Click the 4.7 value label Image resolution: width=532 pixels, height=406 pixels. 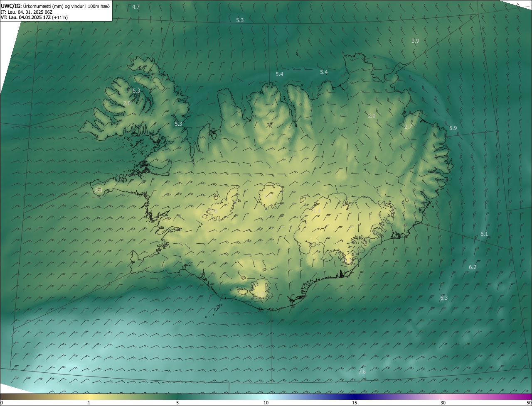pos(136,7)
